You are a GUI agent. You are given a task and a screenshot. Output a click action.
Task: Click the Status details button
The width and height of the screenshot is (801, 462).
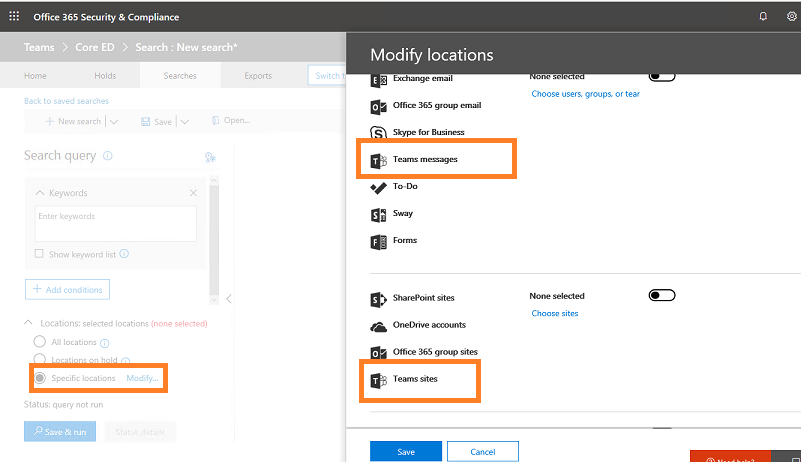[140, 431]
